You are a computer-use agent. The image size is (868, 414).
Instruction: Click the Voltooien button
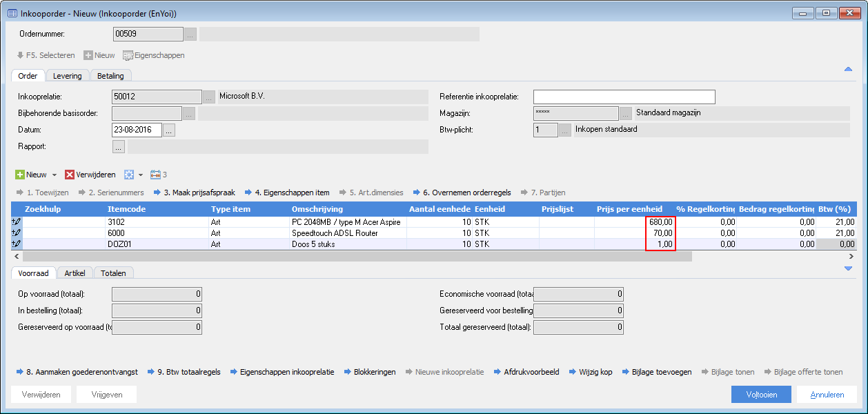click(x=762, y=395)
